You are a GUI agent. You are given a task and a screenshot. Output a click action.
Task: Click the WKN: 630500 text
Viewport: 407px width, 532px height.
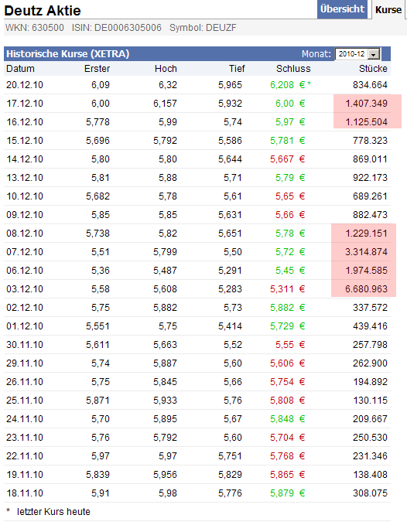35,28
